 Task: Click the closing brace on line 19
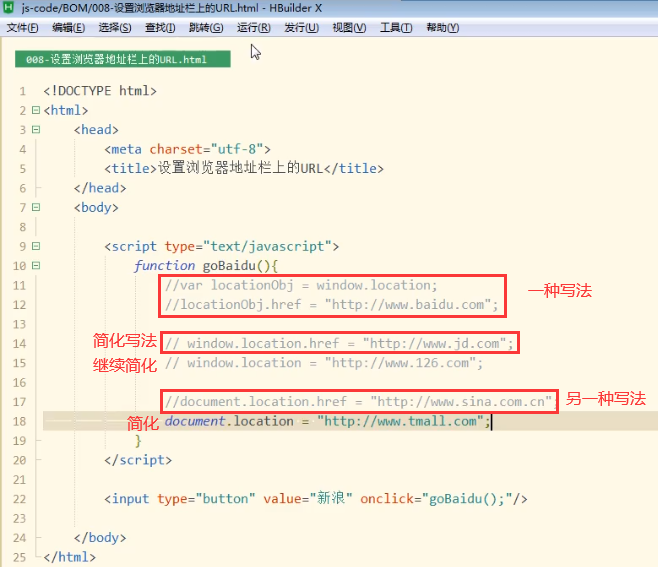(x=138, y=441)
